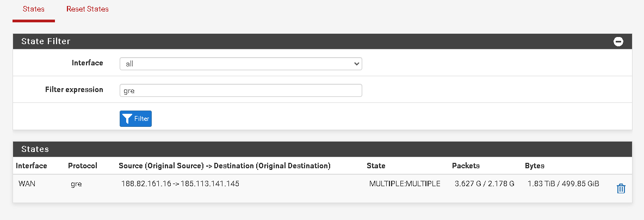Delete the gre state with trash icon

pos(621,189)
